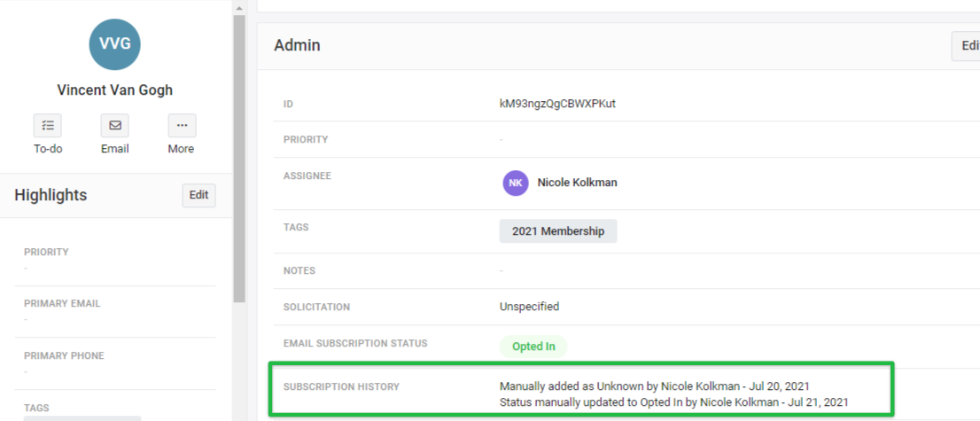Viewport: 980px width, 421px height.
Task: Click the Status manually updated entry
Action: pyautogui.click(x=673, y=402)
